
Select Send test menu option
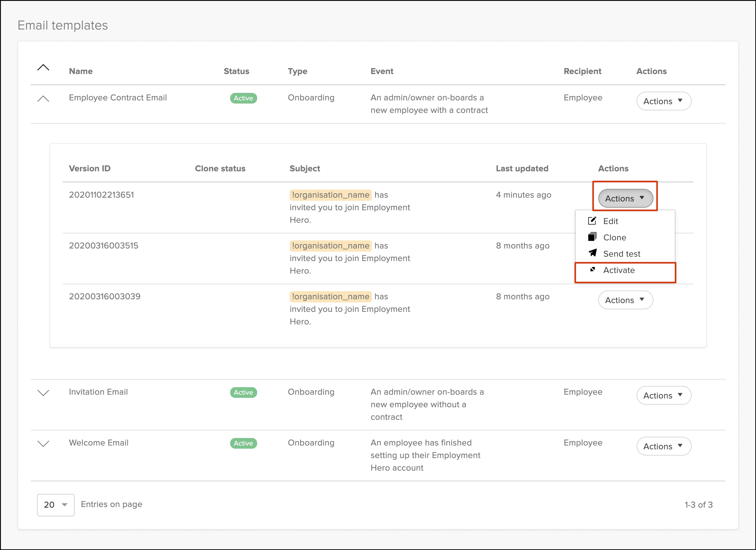(x=621, y=254)
